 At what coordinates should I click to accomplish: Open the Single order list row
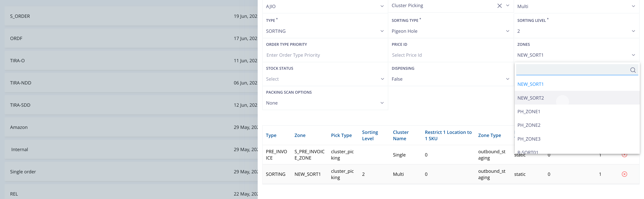[131, 172]
